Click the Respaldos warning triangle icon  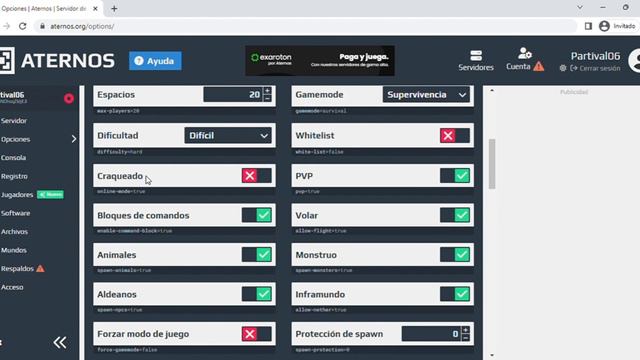pyautogui.click(x=40, y=269)
